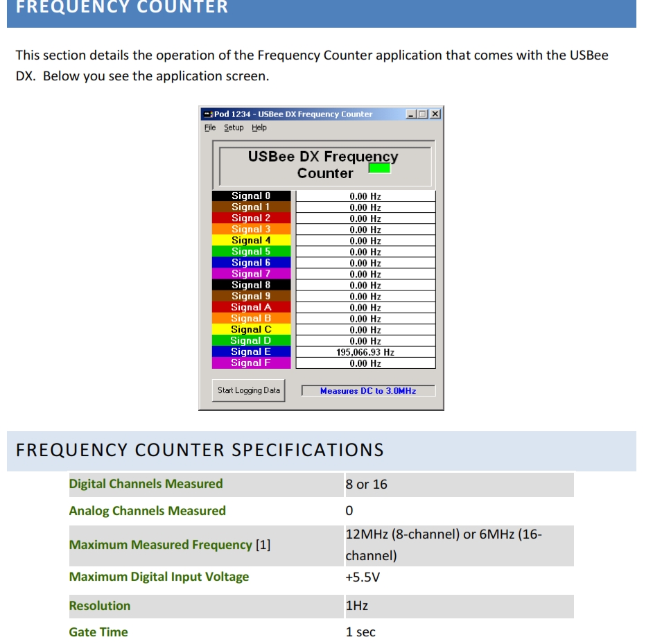Screen dimensions: 653x644
Task: Open the File menu
Action: click(x=210, y=128)
